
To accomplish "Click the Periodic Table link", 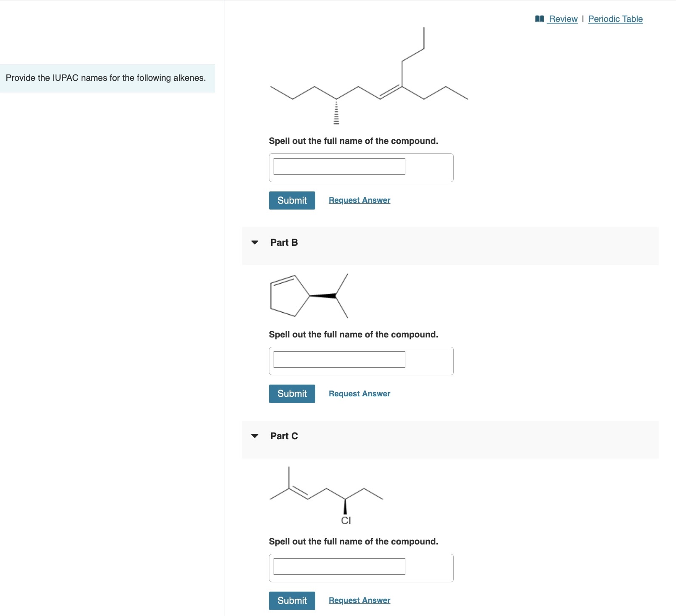I will pyautogui.click(x=615, y=19).
